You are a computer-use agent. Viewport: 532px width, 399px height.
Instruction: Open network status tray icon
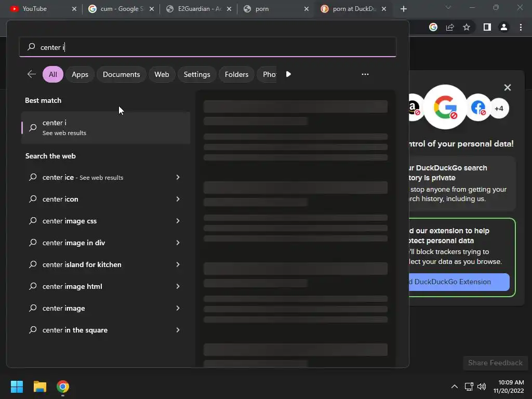(x=469, y=387)
